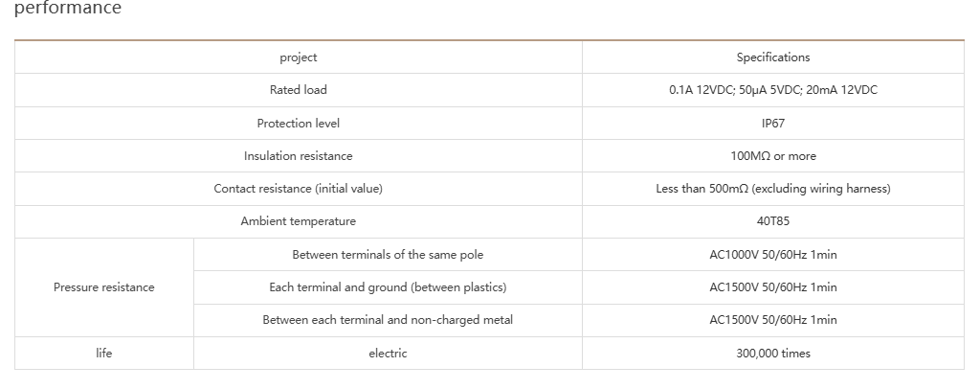The image size is (980, 389).
Task: Select the "Insulation resistance" label
Action: [x=298, y=156]
